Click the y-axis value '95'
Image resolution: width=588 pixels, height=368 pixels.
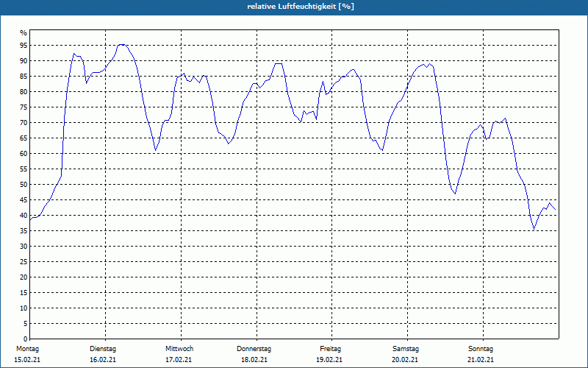tap(24, 46)
